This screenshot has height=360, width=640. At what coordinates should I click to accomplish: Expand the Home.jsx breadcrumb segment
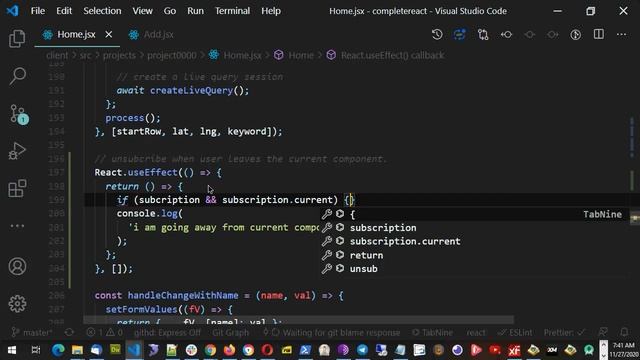(236, 55)
